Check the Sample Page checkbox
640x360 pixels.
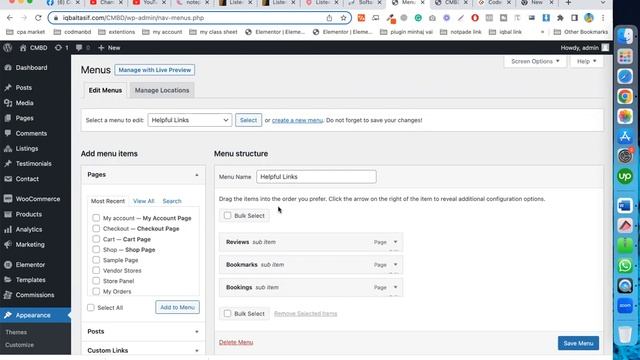[96, 260]
